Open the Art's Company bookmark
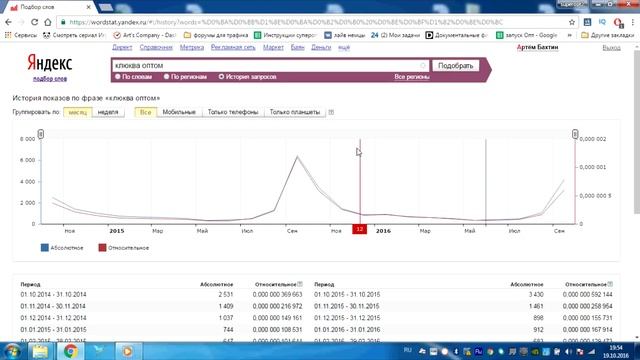Screen dimensions: 640x360 [x=144, y=35]
